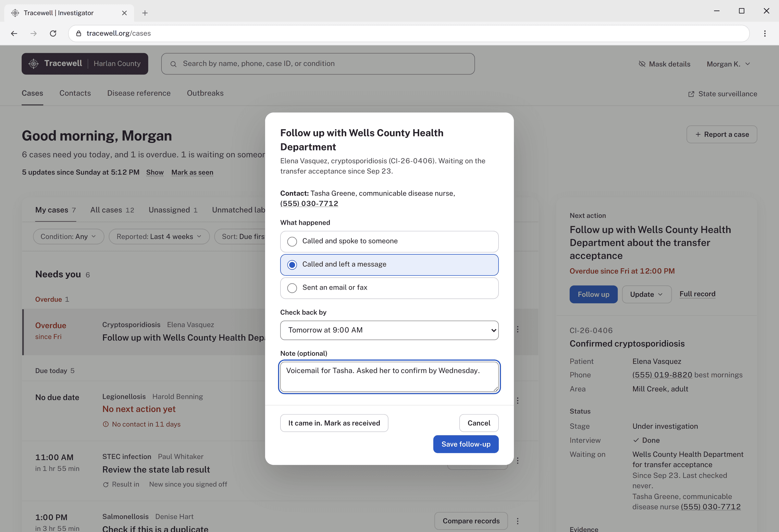This screenshot has width=779, height=532.
Task: Open the Disease reference tab
Action: point(139,93)
